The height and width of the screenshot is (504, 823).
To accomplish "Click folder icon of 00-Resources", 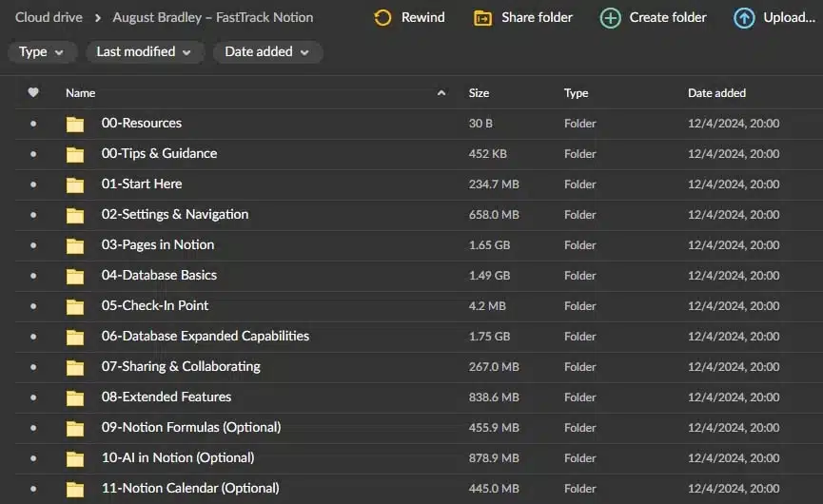I will coord(75,124).
